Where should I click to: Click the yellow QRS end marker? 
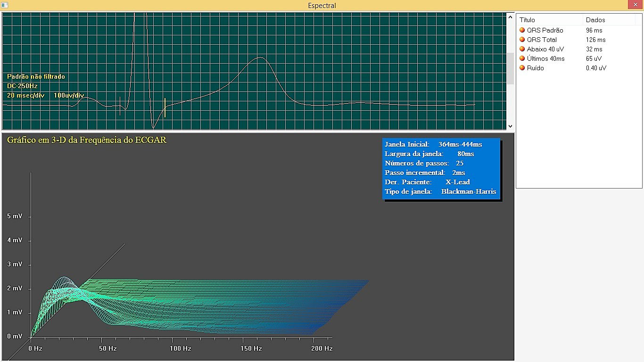click(165, 107)
